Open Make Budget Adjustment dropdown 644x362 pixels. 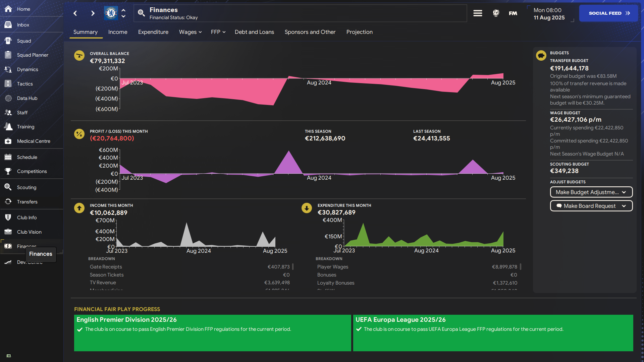point(591,192)
